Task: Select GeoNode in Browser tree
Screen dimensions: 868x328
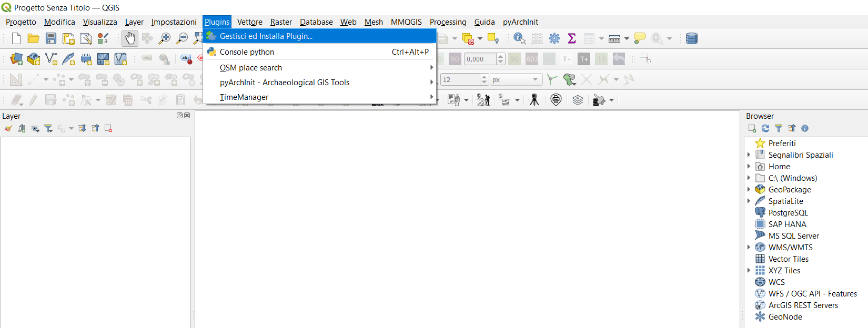Action: pos(785,316)
